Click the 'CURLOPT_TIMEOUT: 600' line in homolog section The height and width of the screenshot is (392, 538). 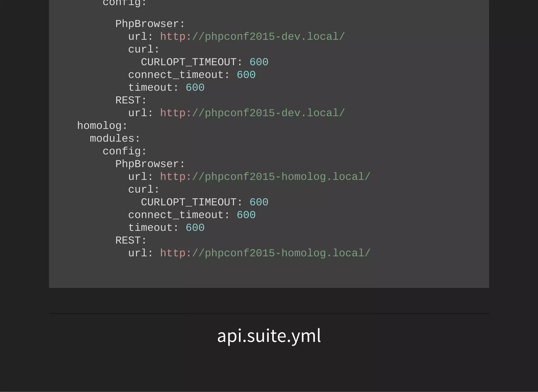point(205,202)
